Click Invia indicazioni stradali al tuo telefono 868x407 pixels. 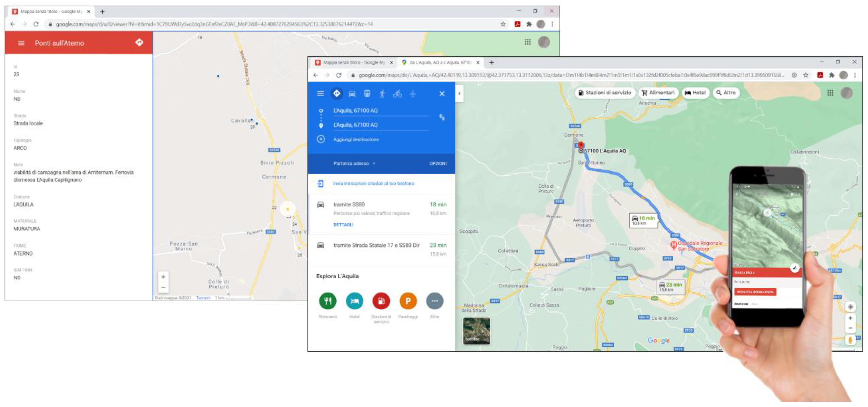(373, 183)
